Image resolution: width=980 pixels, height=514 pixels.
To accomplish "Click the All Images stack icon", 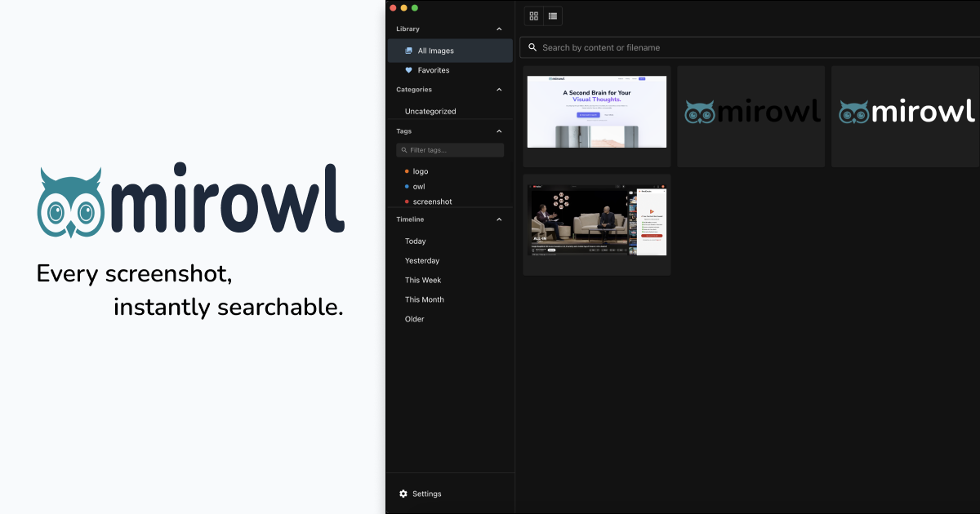I will point(408,51).
